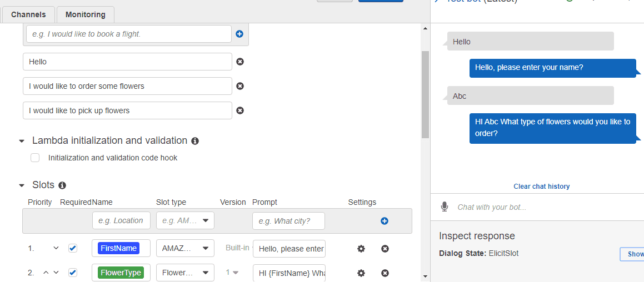Show info icon beside Slots heading
The image size is (644, 282).
tap(62, 185)
